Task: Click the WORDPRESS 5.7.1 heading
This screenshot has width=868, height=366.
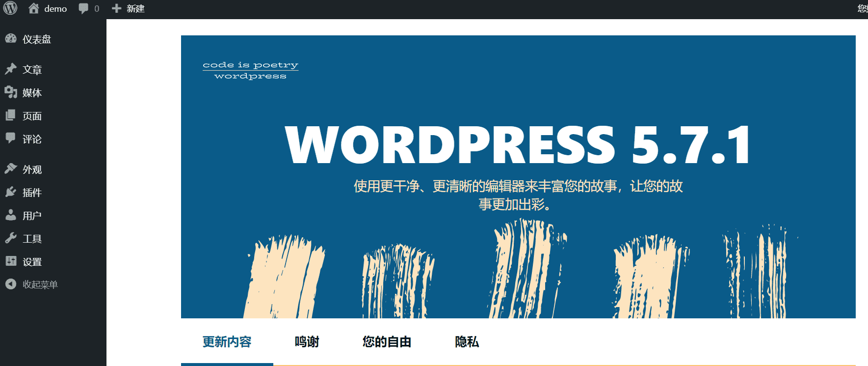Action: tap(518, 144)
